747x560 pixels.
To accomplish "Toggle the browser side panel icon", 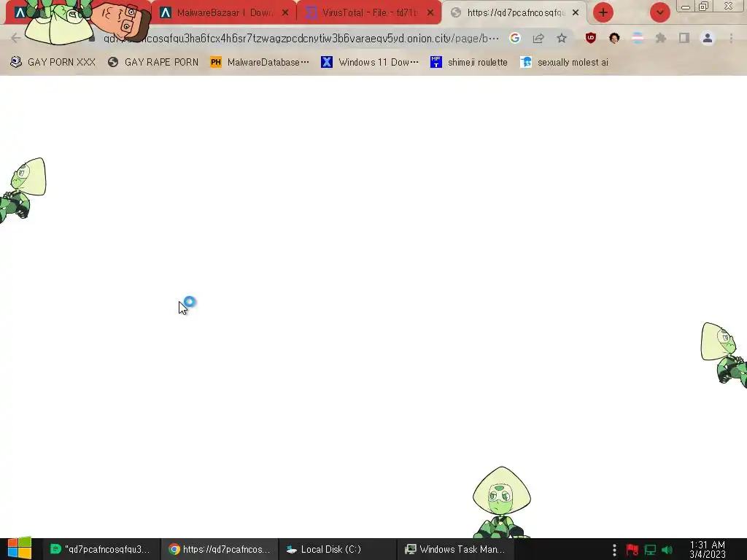I will point(684,38).
